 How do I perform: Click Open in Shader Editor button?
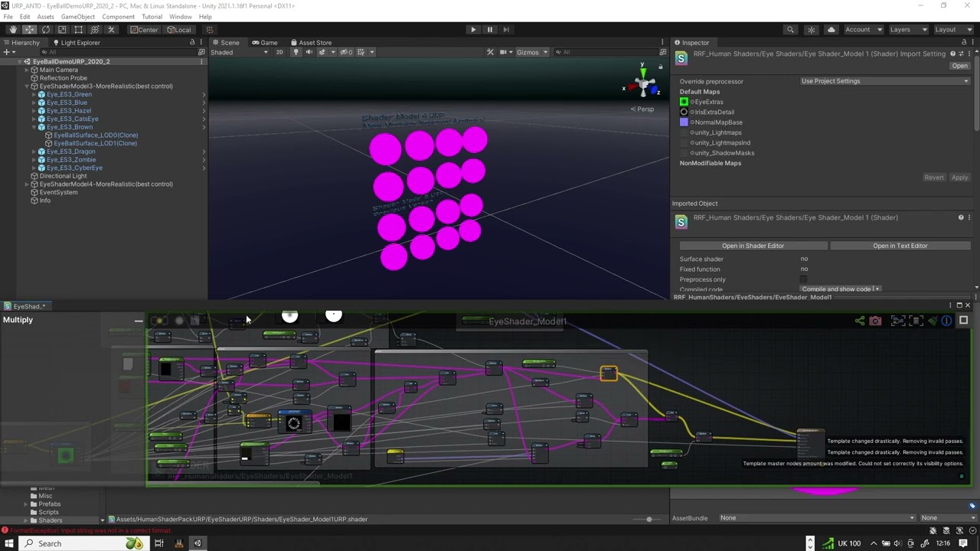tap(753, 246)
